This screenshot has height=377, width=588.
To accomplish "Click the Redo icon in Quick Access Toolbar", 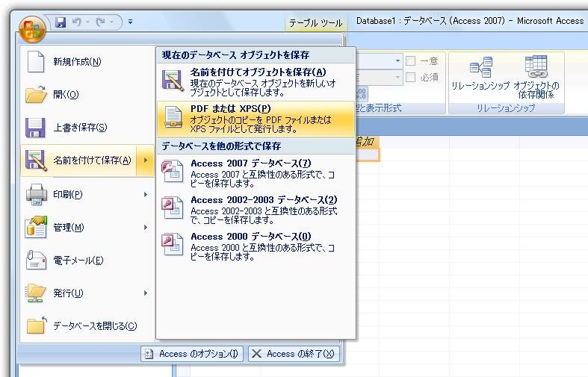I will [x=100, y=22].
